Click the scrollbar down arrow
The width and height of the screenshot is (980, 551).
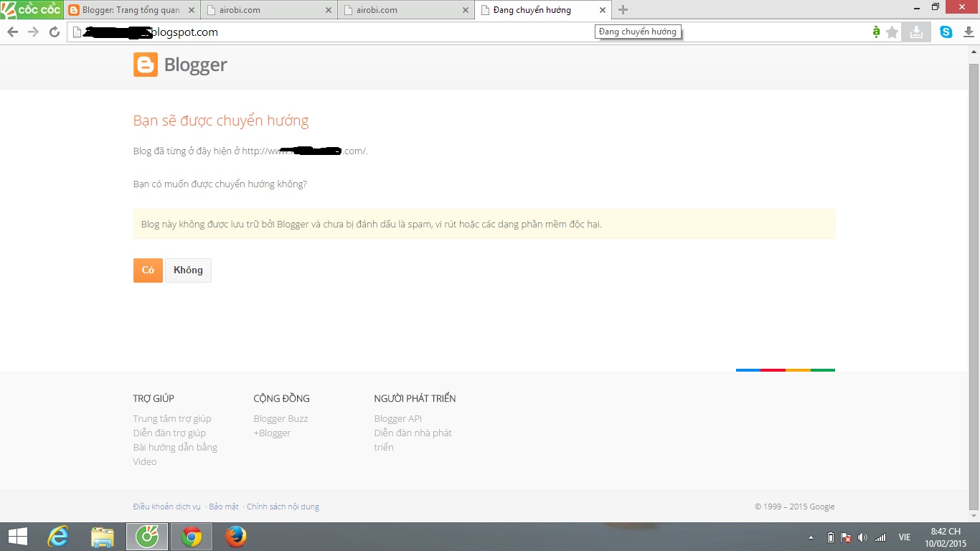click(974, 515)
